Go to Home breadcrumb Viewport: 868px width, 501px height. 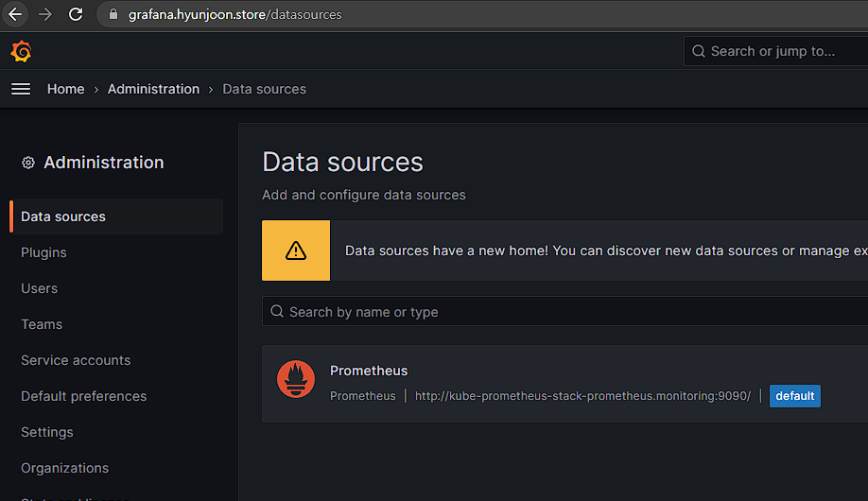[66, 89]
